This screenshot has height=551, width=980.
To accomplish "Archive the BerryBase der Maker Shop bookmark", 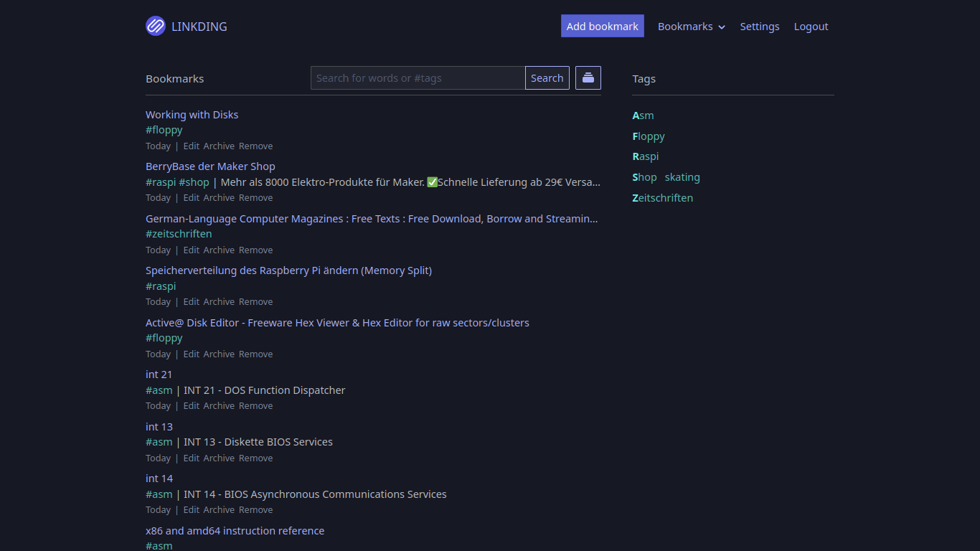I will [x=219, y=198].
